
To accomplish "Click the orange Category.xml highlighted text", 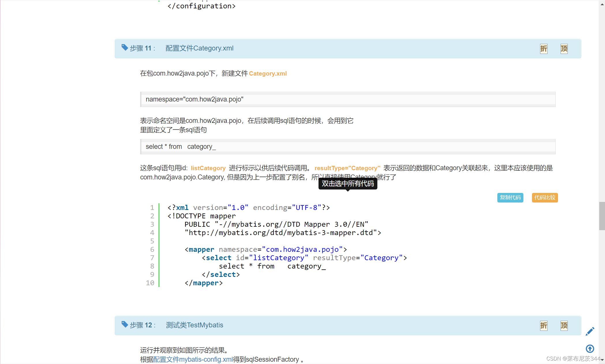I will click(267, 74).
